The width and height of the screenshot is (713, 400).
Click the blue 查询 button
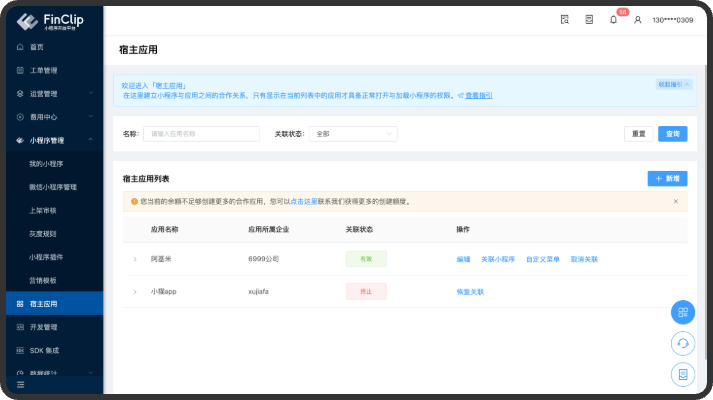tap(672, 133)
